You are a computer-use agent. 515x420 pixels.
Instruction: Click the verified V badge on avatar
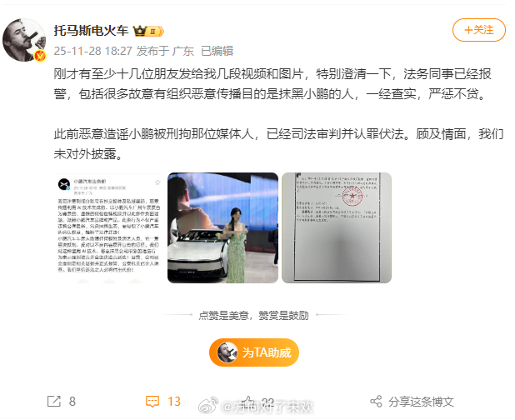[x=40, y=56]
